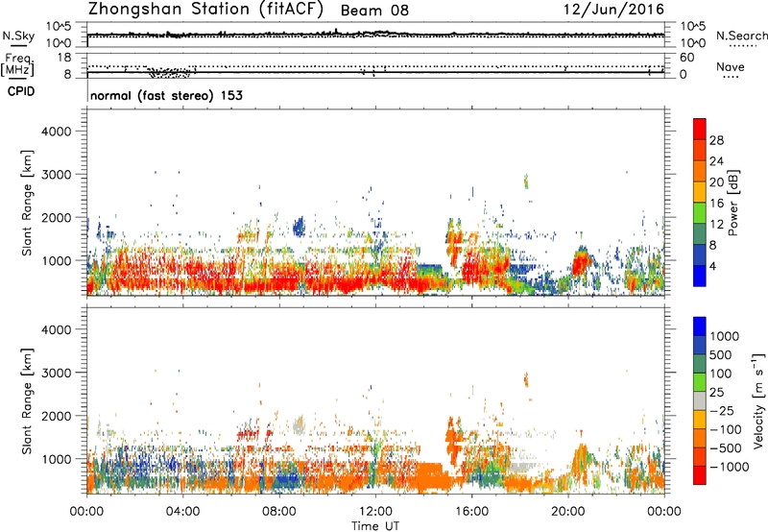Click the 'Velocity [m s-1]' colorbar label

tap(758, 400)
